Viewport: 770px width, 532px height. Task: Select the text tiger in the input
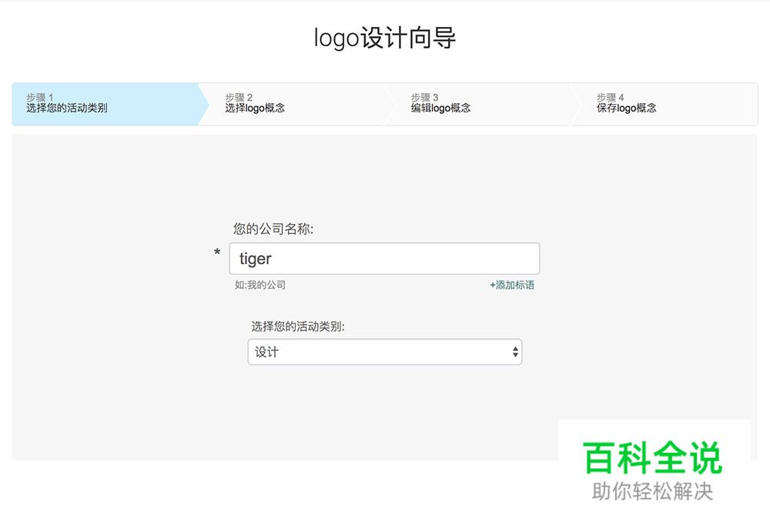point(256,258)
